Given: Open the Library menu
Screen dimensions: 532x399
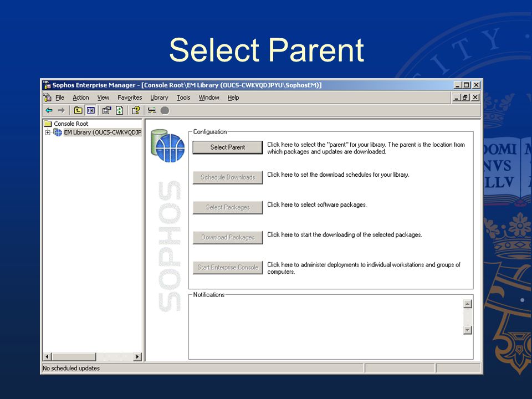Looking at the screenshot, I should 159,98.
